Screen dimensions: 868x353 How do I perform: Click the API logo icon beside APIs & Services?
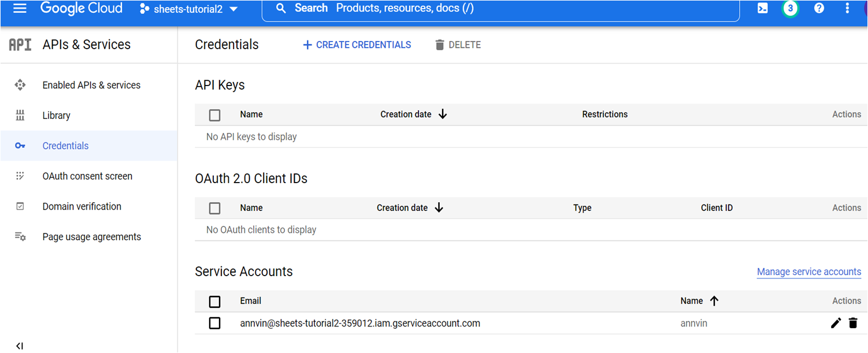point(20,44)
